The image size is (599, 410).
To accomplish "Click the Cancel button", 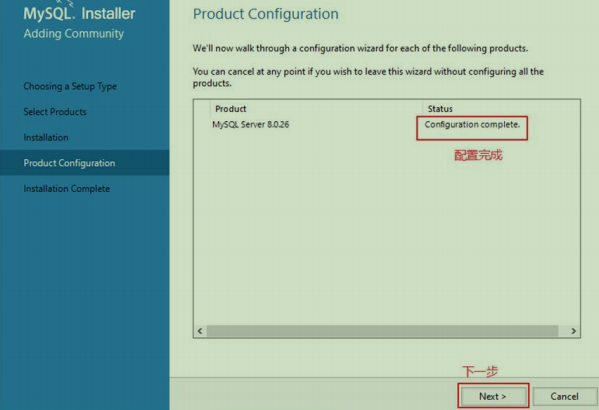I will tap(564, 396).
